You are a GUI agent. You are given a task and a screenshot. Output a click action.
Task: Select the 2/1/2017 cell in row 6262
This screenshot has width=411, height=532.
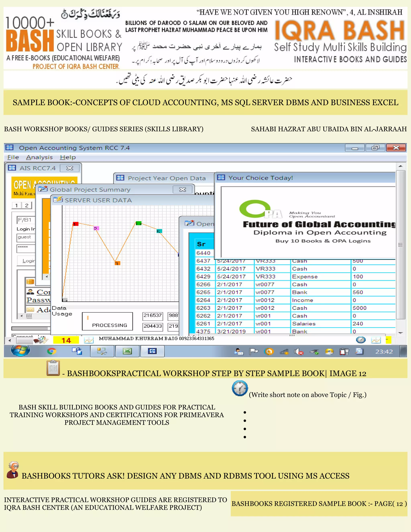click(235, 316)
